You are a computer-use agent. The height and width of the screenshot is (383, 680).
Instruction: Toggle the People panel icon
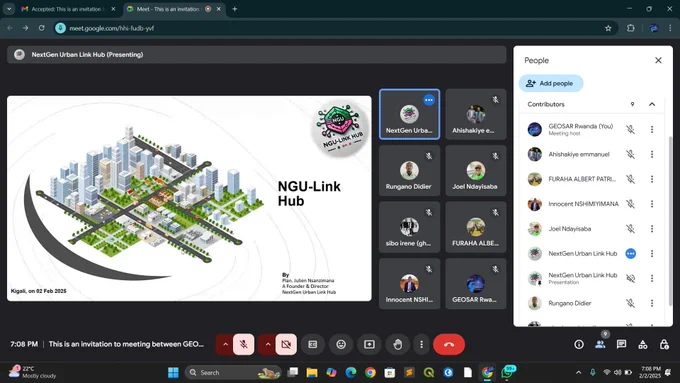600,344
